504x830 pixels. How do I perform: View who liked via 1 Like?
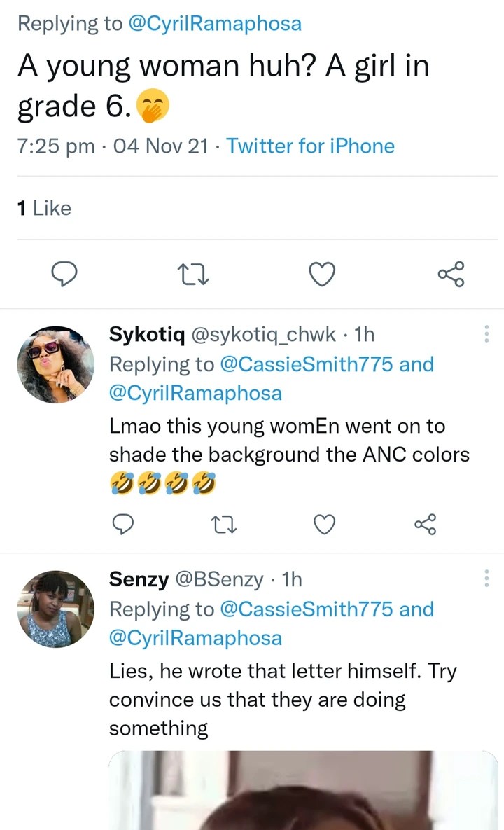pyautogui.click(x=43, y=208)
